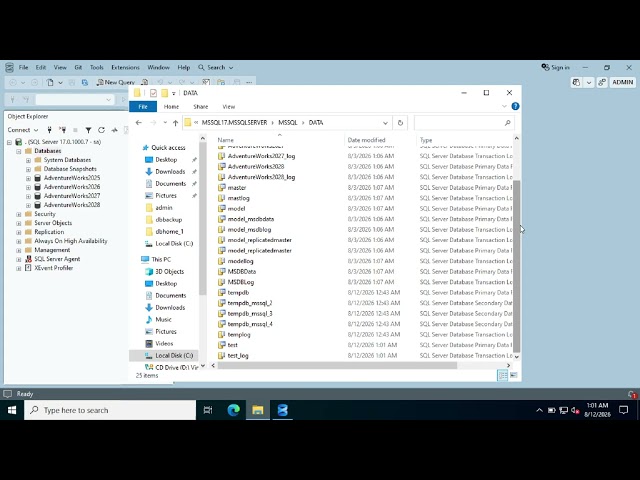Select the AdventureWorks2027 database in tree
The image size is (640, 480).
point(72,196)
